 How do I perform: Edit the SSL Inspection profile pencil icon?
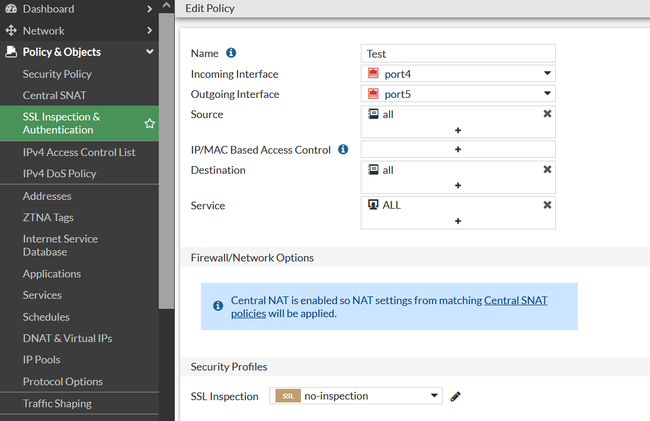tap(456, 396)
